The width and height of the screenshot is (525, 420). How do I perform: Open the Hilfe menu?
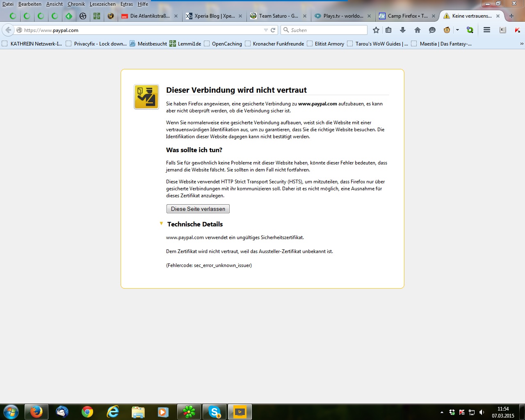pos(143,4)
